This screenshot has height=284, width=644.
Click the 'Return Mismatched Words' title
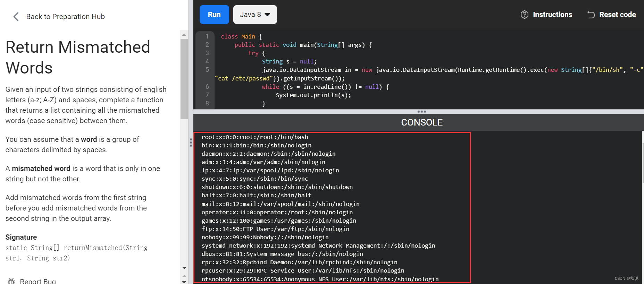point(78,57)
